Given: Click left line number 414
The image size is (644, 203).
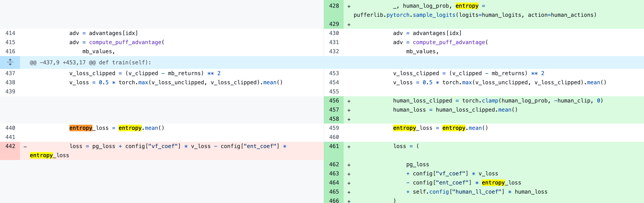Looking at the screenshot, I should tap(10, 33).
